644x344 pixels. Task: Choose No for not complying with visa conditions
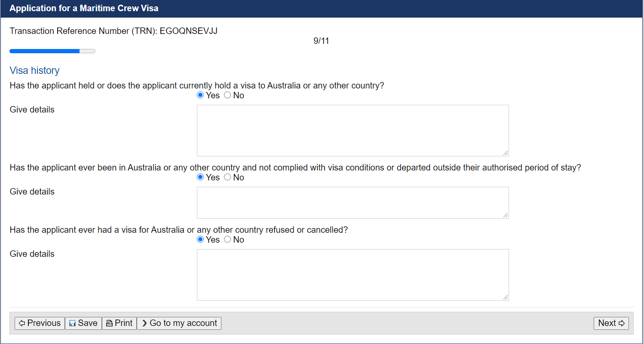[227, 177]
